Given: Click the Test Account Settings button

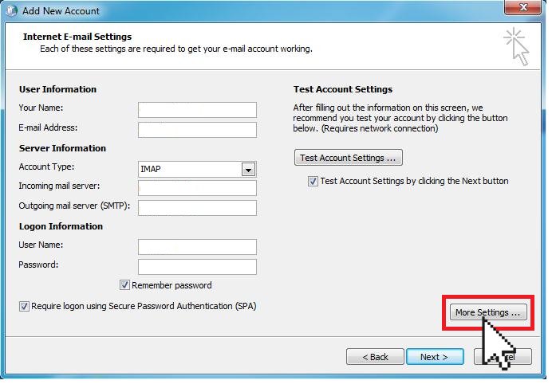Looking at the screenshot, I should pos(348,158).
